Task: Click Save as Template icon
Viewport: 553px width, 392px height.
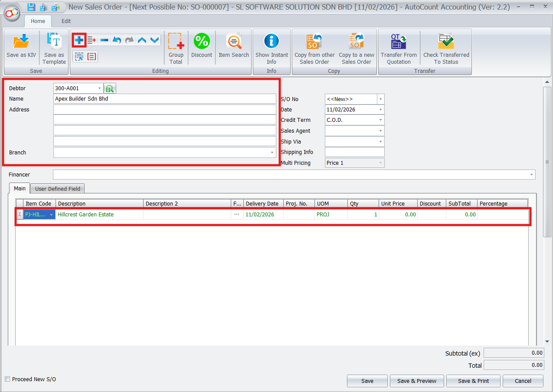Action: (54, 42)
